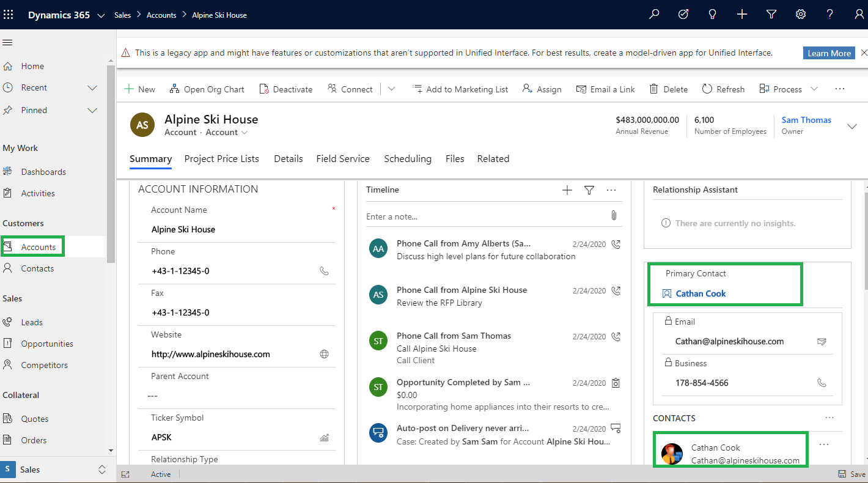Screen dimensions: 868x483
Task: Collapse the left navigation hamburger menu
Action: pyautogui.click(x=8, y=42)
